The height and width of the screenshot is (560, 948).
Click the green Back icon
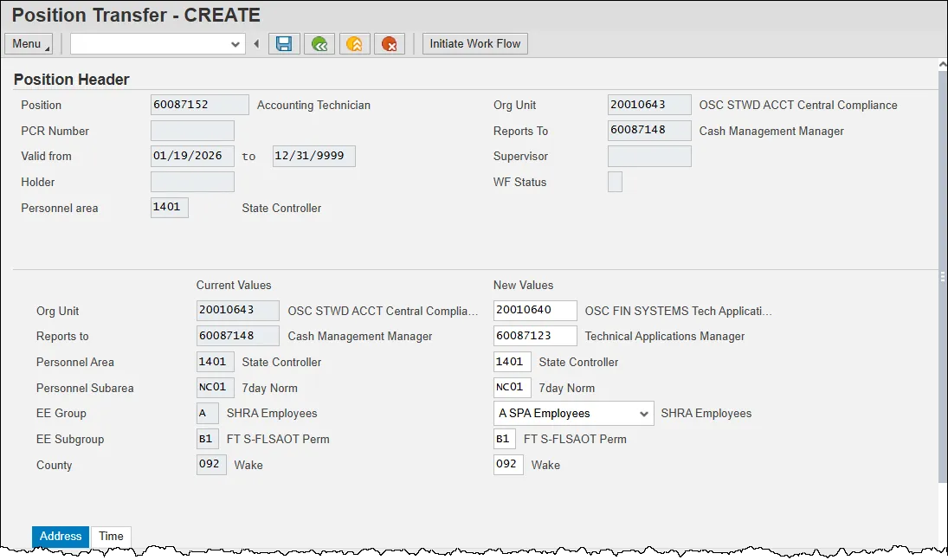click(319, 44)
